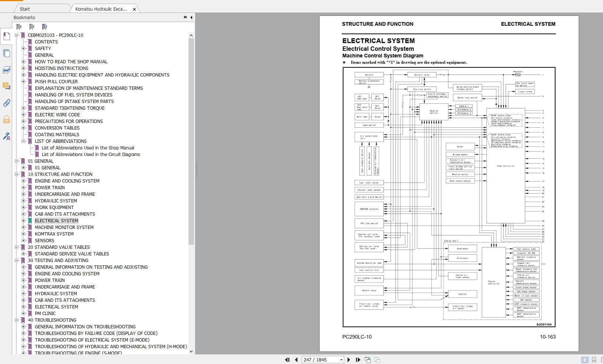Click the bookmark icon beside SENSORS
The width and height of the screenshot is (603, 364).
30,241
